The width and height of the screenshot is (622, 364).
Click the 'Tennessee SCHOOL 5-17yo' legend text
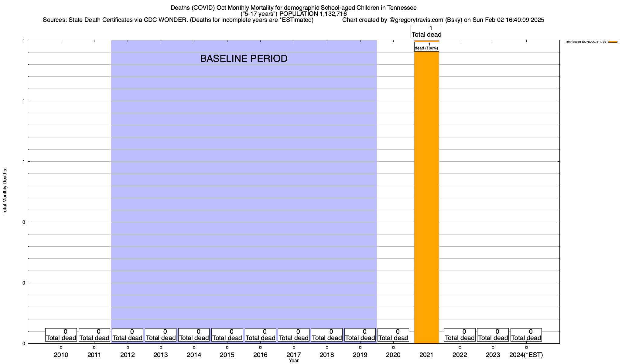pos(586,42)
